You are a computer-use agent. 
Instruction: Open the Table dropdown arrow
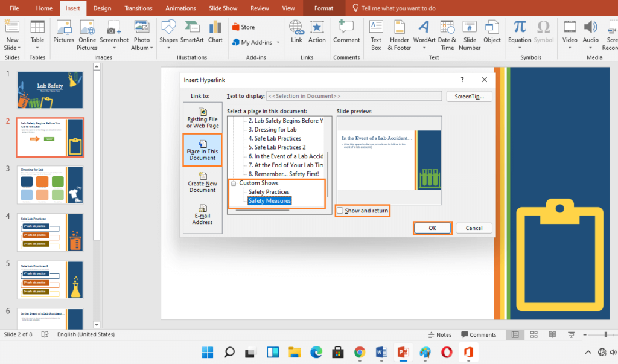(x=37, y=48)
